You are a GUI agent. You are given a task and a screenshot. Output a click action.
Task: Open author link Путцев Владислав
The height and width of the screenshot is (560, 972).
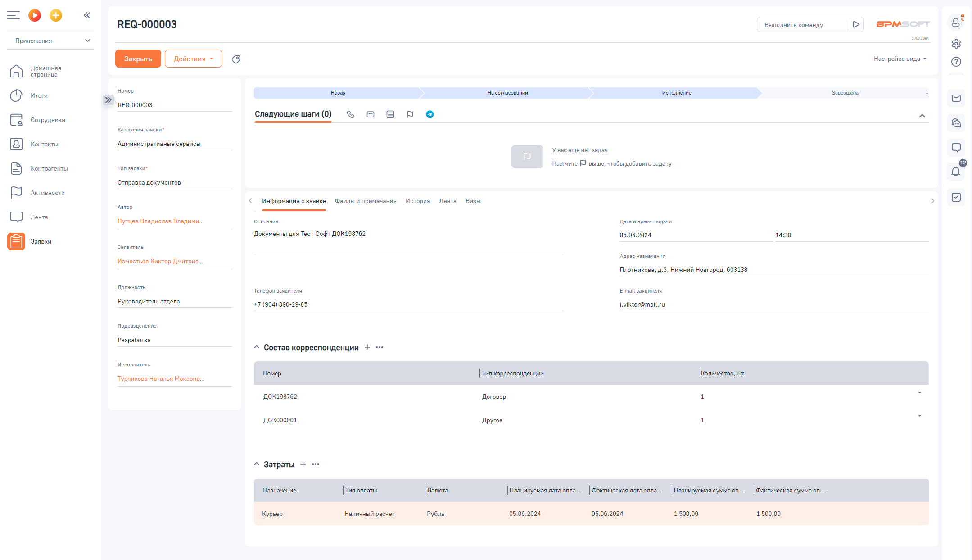pos(160,221)
